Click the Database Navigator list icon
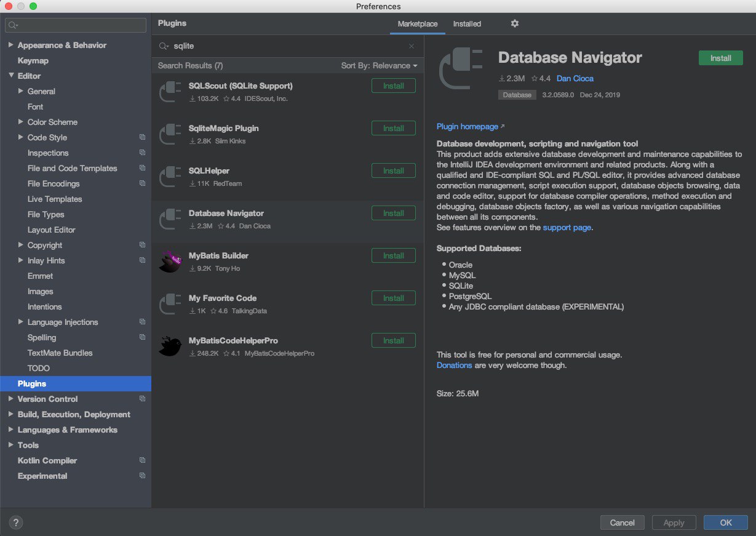756x536 pixels. (x=170, y=218)
